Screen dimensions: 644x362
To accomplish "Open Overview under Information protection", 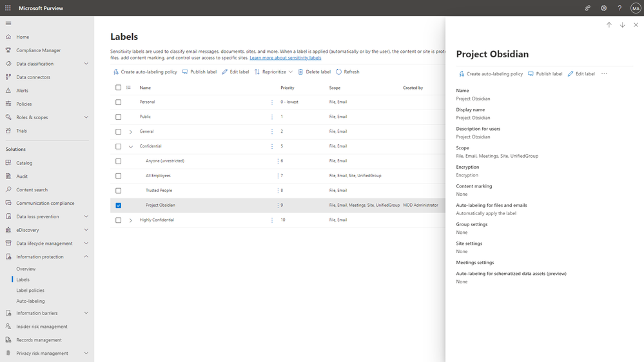I will click(26, 269).
